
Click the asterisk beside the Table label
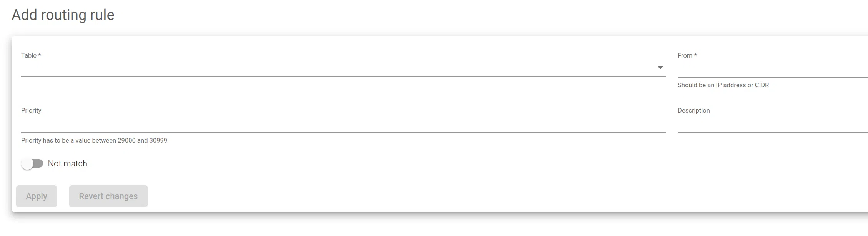(40, 55)
